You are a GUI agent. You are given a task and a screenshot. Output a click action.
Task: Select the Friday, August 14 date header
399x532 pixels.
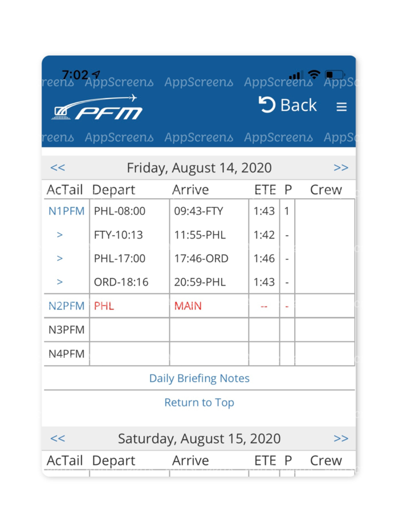[x=199, y=167]
